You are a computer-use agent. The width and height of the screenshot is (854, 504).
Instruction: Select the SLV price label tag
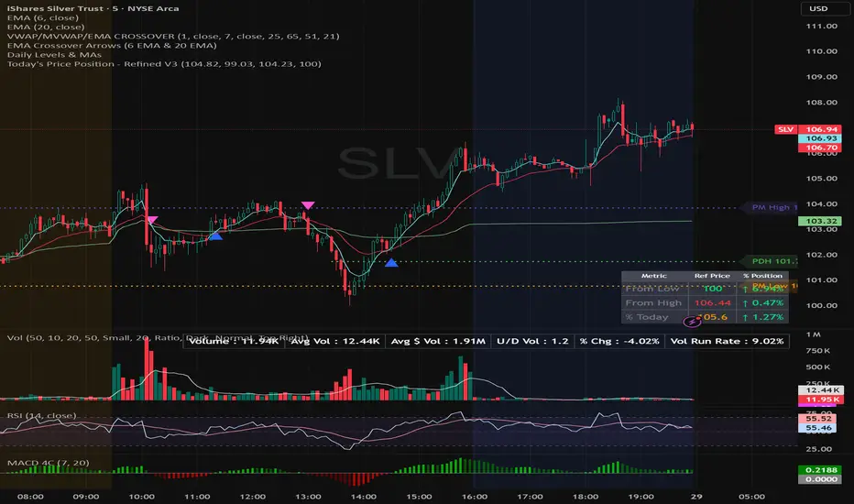[785, 129]
